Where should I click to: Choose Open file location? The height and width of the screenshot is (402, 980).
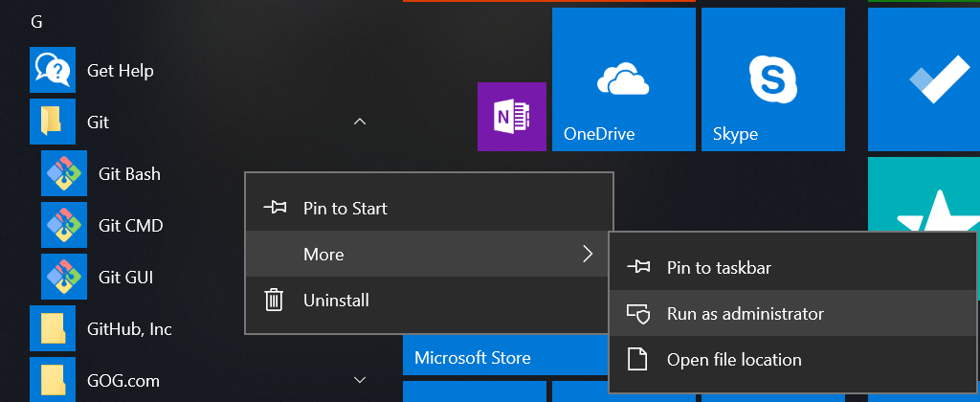click(x=733, y=360)
